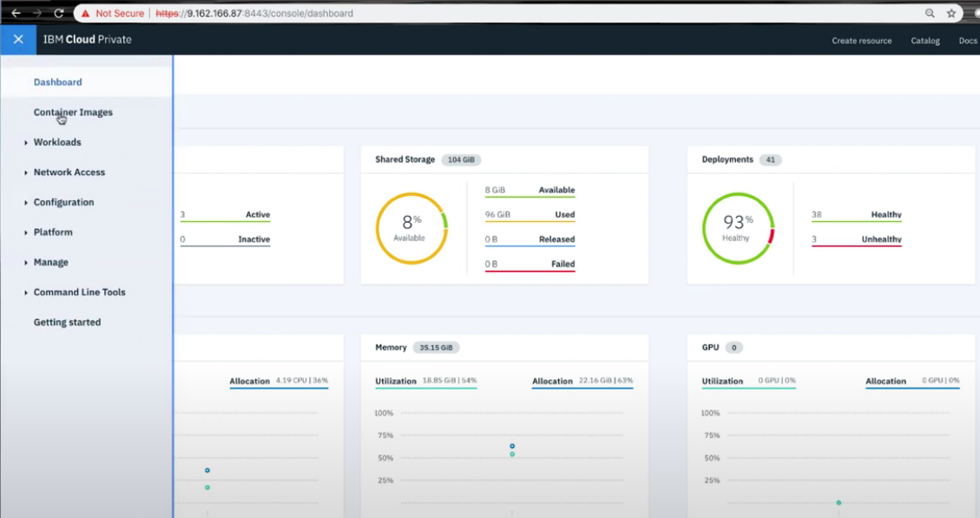Click the green memory utilization data point
This screenshot has height=518, width=980.
tap(512, 455)
